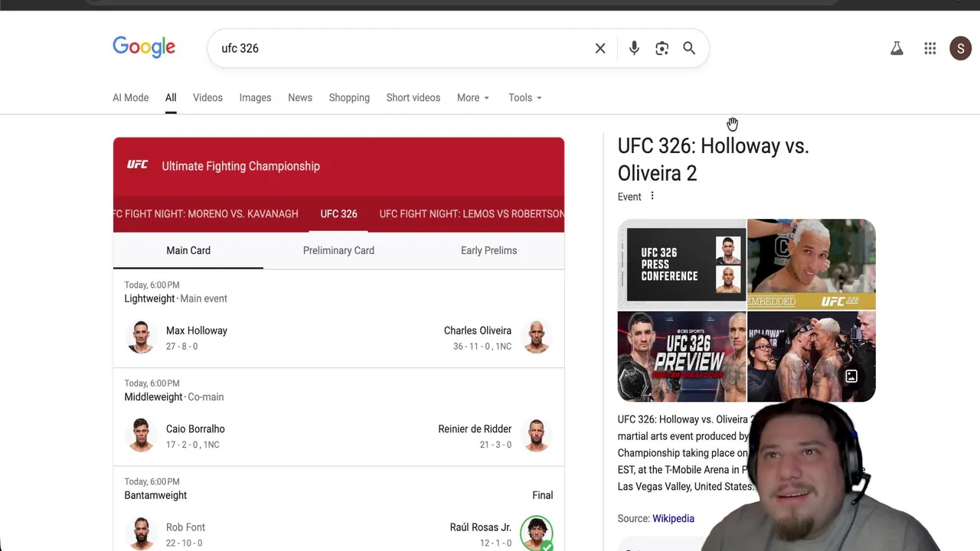Expand the More dropdown
This screenshot has width=980, height=551.
click(x=473, y=98)
